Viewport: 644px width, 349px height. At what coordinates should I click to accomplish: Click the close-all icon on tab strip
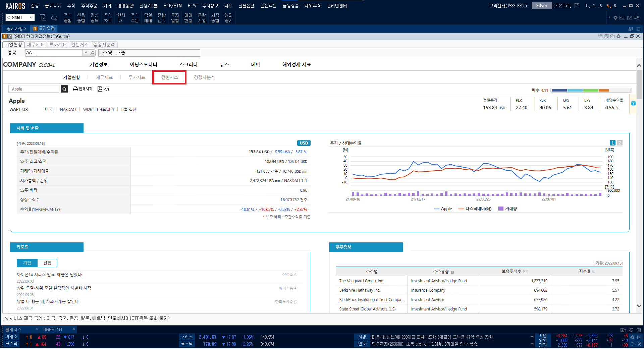pos(638,29)
